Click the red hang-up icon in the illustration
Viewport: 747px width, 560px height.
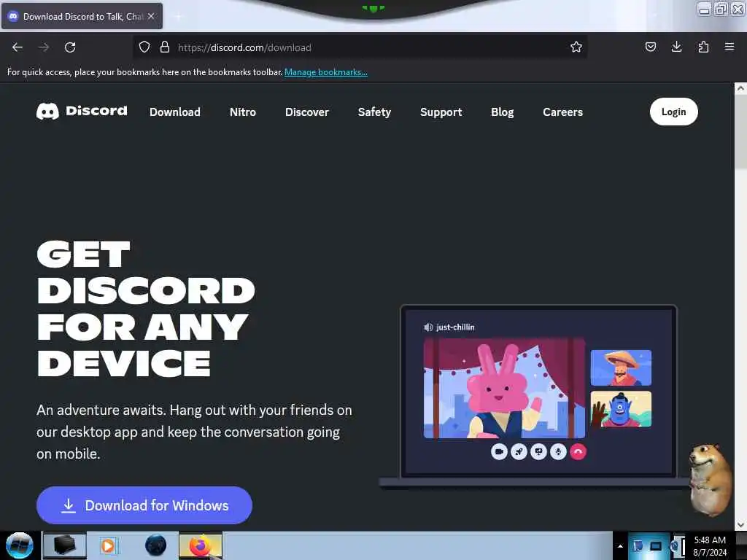point(578,451)
